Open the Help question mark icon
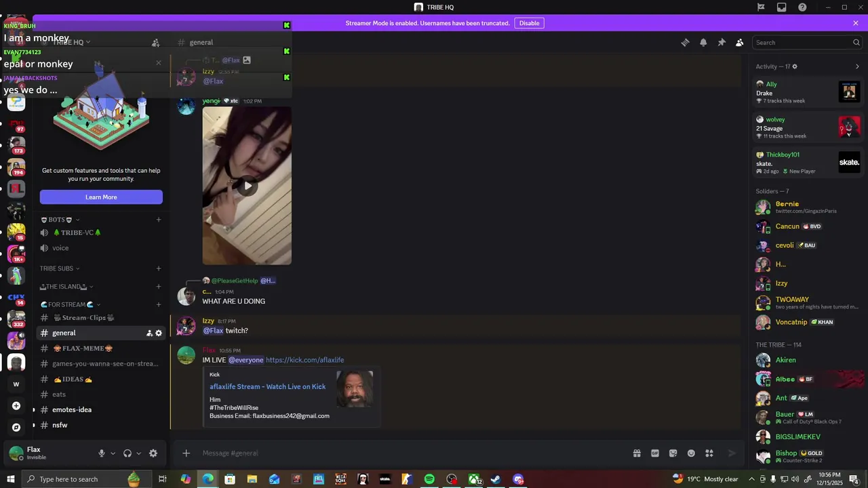The image size is (868, 488). point(802,7)
